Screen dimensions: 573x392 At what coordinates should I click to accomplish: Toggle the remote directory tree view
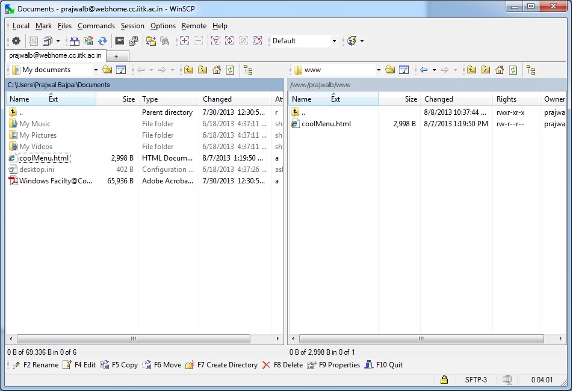point(531,70)
